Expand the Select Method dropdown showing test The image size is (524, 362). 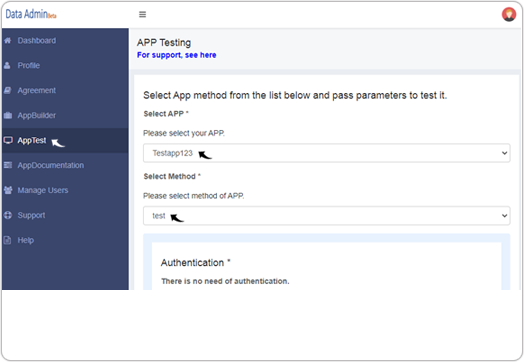click(326, 216)
